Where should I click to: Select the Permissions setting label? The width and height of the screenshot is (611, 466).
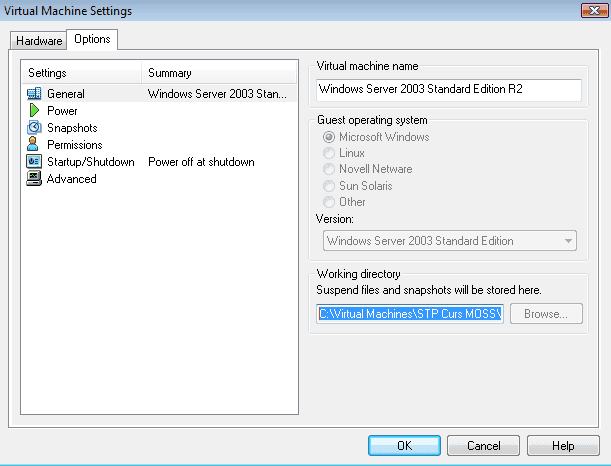(x=75, y=145)
